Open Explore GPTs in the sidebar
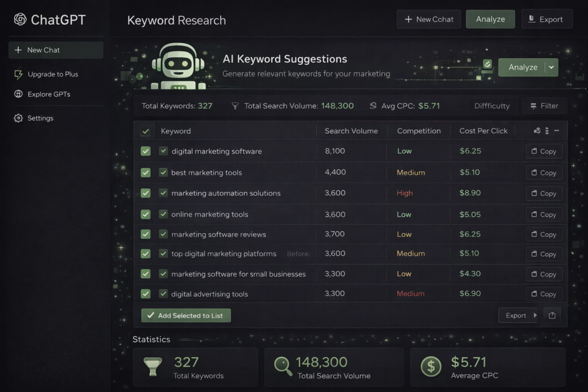This screenshot has width=588, height=392. point(49,94)
